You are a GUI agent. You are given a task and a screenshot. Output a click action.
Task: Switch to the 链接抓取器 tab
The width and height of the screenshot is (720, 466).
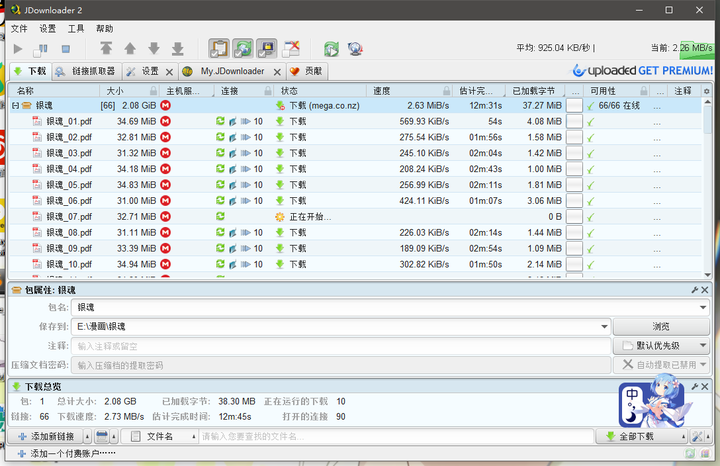(87, 72)
